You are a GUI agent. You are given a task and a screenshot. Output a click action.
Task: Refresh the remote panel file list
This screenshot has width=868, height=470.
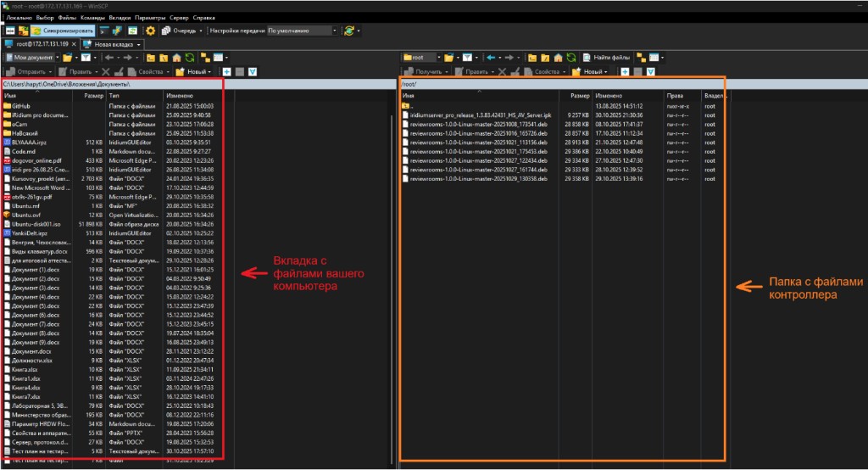coord(571,58)
